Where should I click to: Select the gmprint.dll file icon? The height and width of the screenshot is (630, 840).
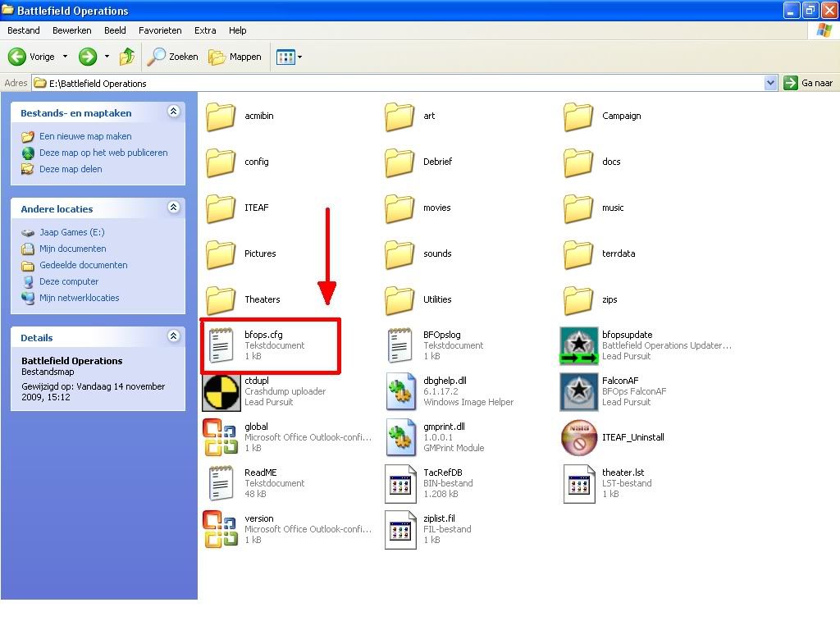400,438
